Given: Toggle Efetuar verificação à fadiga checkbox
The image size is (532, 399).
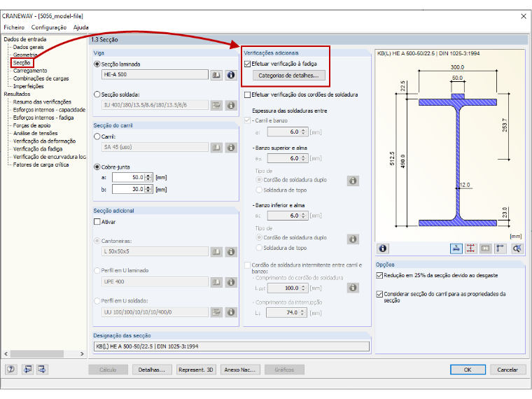Looking at the screenshot, I should 247,64.
